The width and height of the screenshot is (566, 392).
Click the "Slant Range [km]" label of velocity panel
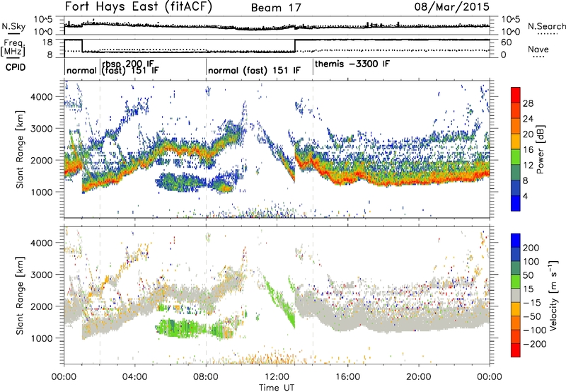pos(20,295)
